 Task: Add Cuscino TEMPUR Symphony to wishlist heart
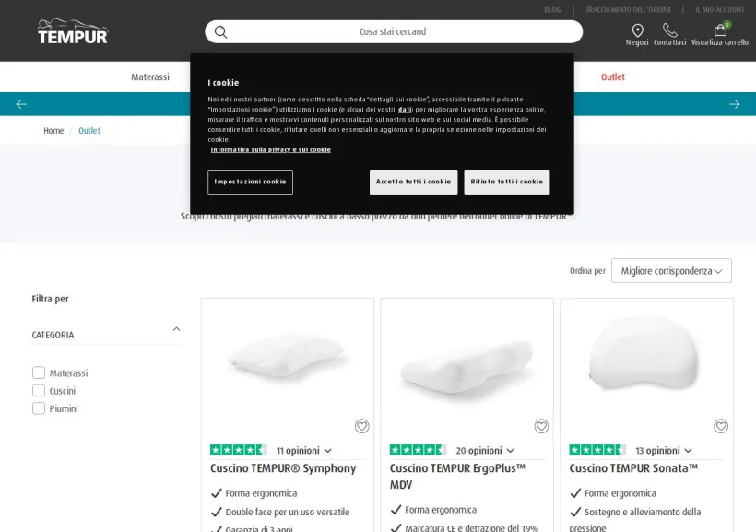click(362, 426)
